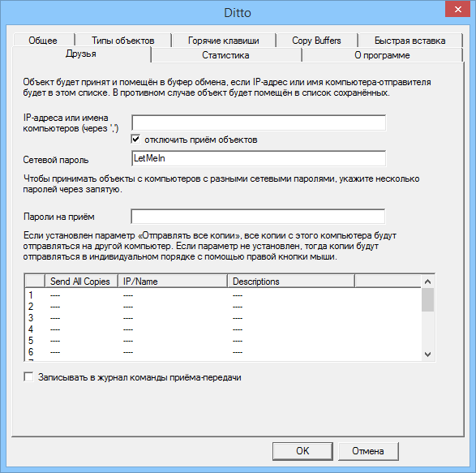The height and width of the screenshot is (473, 476).
Task: Click the IP/Name column header
Action: tap(173, 282)
